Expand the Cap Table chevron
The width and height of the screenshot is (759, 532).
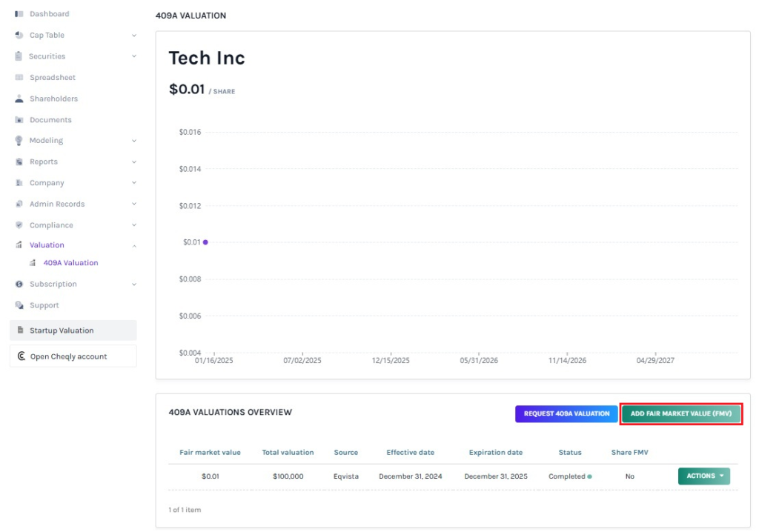[x=134, y=36]
